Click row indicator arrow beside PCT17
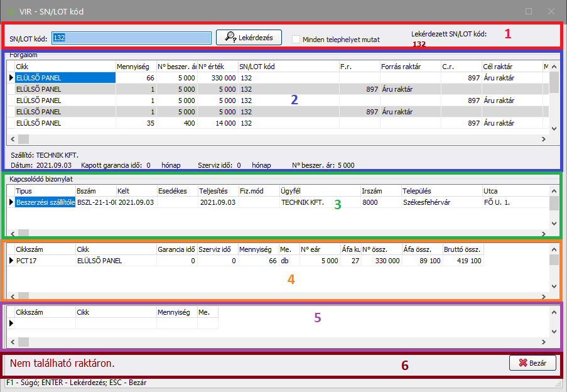Image resolution: width=567 pixels, height=392 pixels. click(x=10, y=261)
